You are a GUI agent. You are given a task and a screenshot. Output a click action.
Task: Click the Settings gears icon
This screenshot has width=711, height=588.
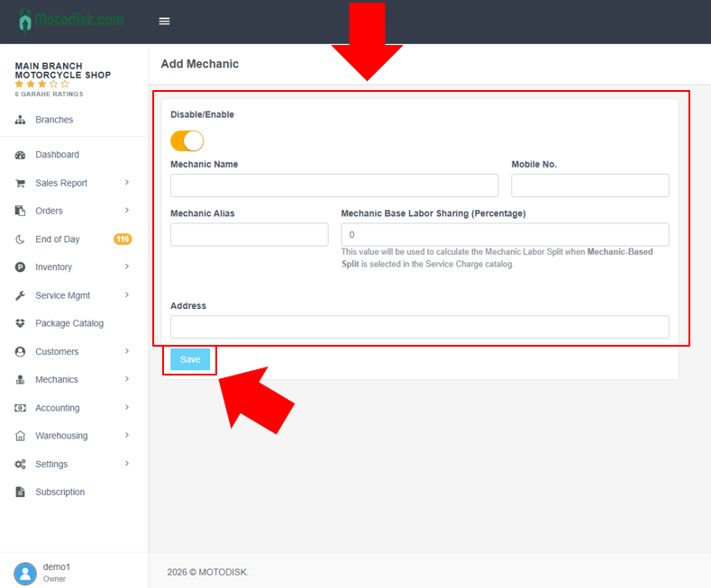20,464
